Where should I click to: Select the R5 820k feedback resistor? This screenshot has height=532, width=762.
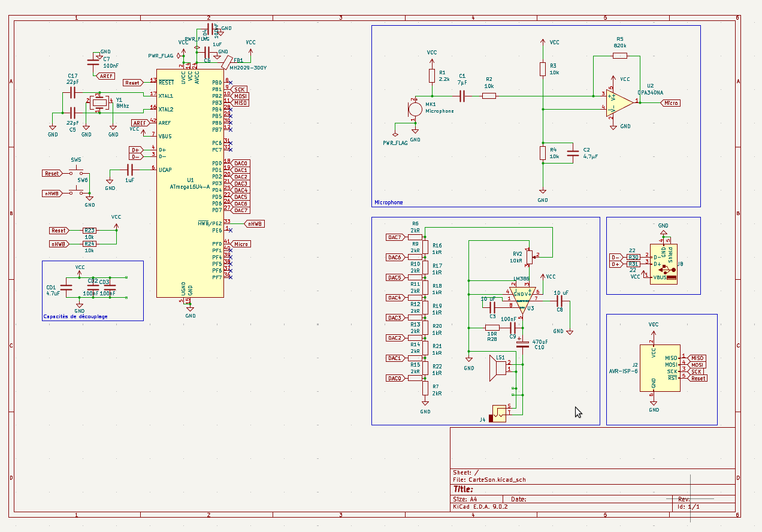tap(619, 56)
